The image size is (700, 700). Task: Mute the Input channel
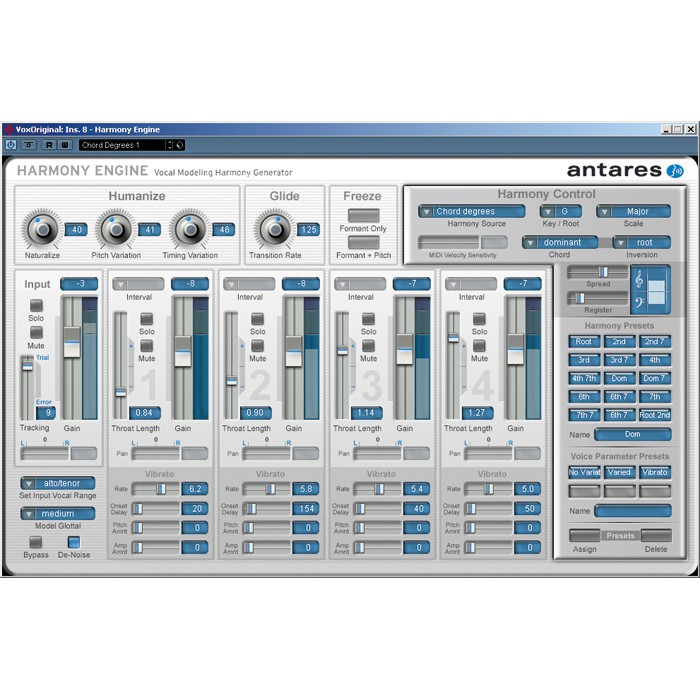tap(36, 333)
